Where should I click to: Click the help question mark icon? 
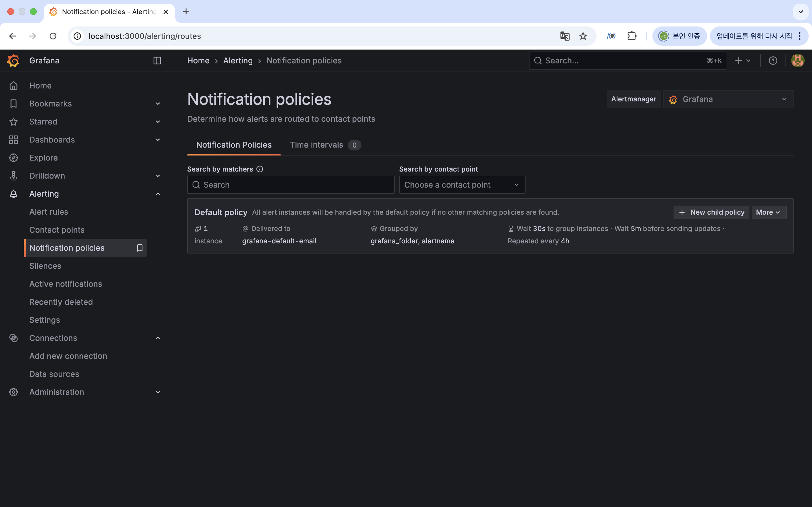point(773,61)
